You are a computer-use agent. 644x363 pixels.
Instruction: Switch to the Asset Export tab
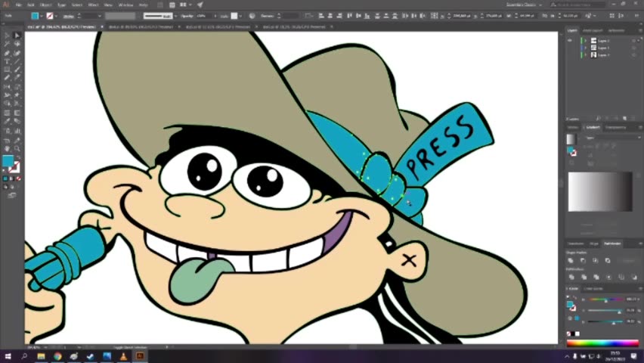click(593, 30)
